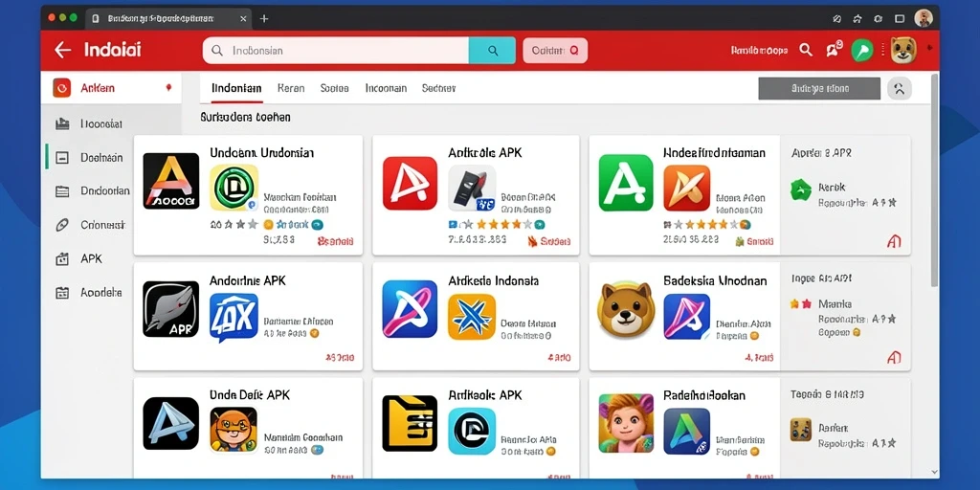The image size is (980, 490).
Task: Select 'Ankem' sidebar item
Action: 111,88
